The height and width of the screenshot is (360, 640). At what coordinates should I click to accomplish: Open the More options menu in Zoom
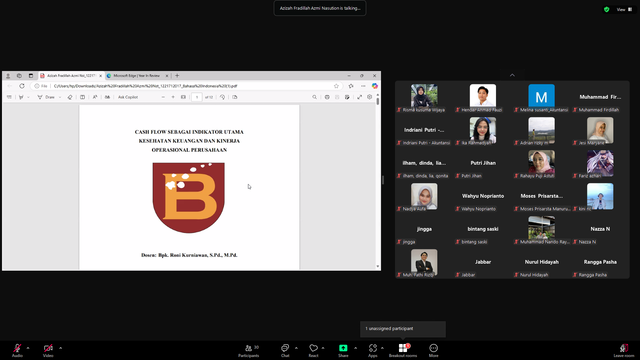point(433,350)
